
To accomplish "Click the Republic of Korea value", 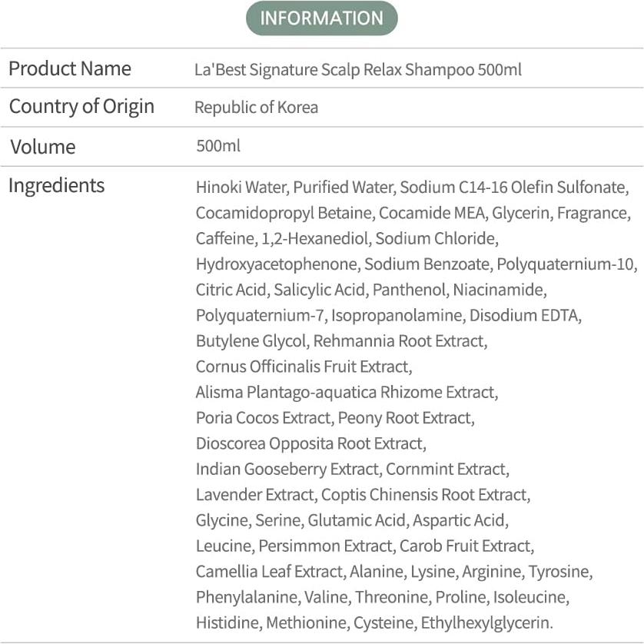I will coord(256,108).
